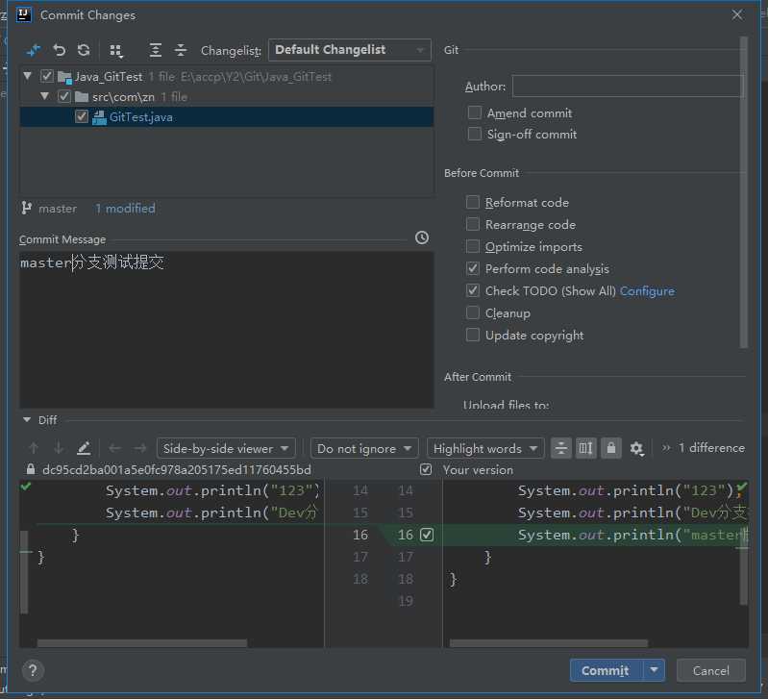Screen dimensions: 768x700
Task: Collapse the src\com\zn tree node
Action: tap(44, 96)
